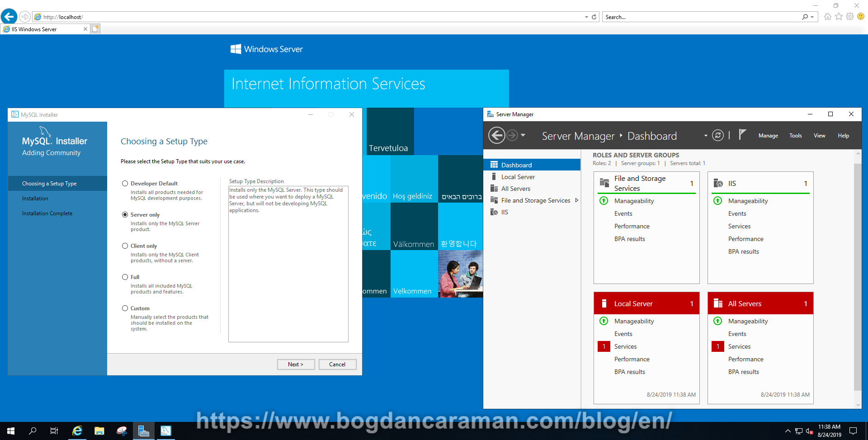Open Performance under the Local Server tile
Viewport: 868px width, 440px height.
(632, 359)
